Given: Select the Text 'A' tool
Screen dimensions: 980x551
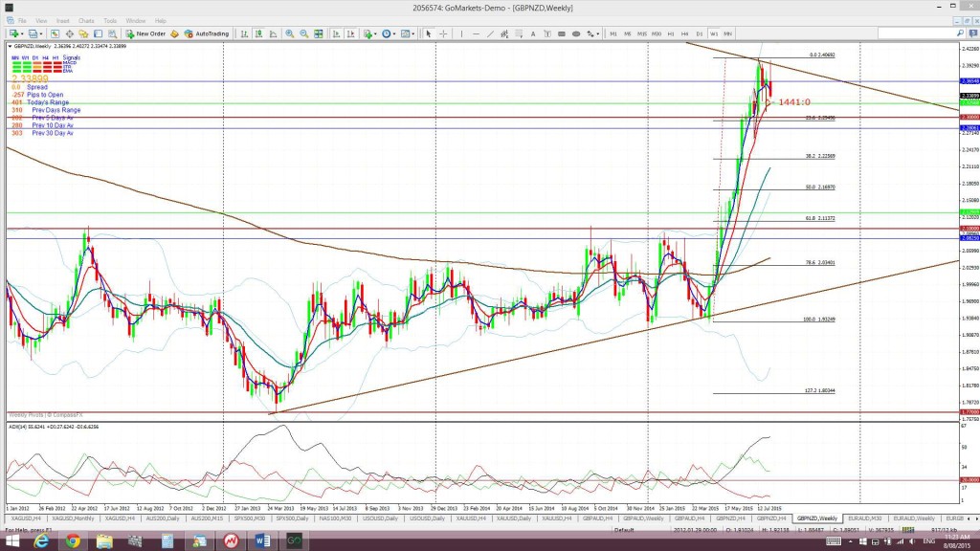Looking at the screenshot, I should tap(534, 33).
